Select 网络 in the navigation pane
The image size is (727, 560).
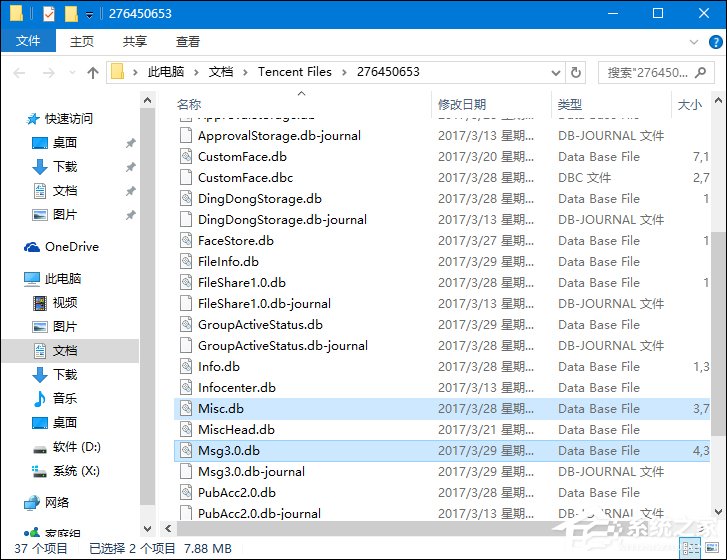click(x=57, y=503)
